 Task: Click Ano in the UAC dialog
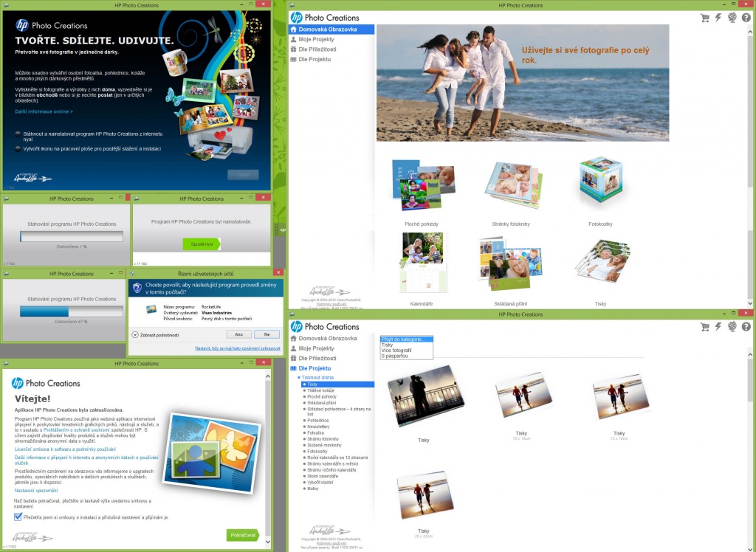[238, 334]
